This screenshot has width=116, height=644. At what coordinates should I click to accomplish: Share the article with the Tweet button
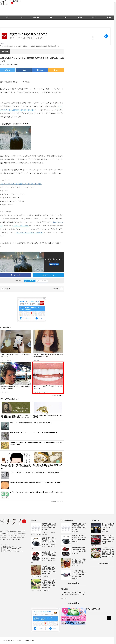coord(8,70)
